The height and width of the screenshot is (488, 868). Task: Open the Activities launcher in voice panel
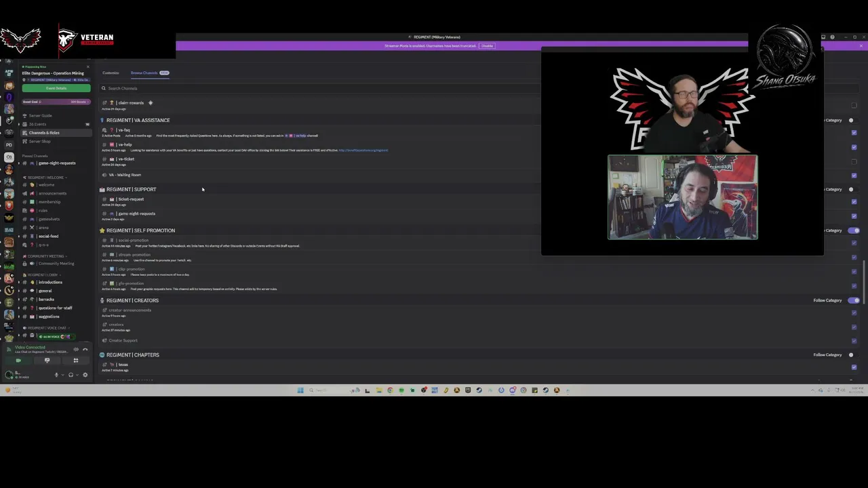[x=75, y=361]
